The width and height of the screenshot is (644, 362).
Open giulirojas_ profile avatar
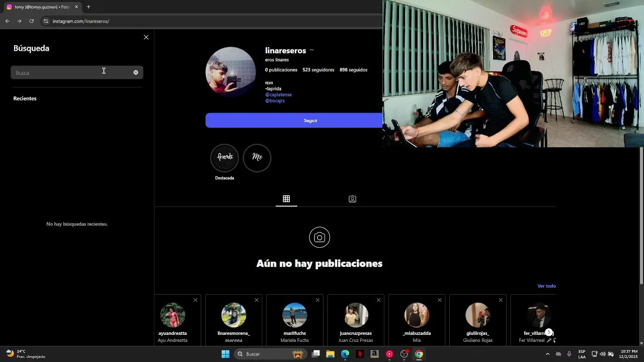[478, 315]
